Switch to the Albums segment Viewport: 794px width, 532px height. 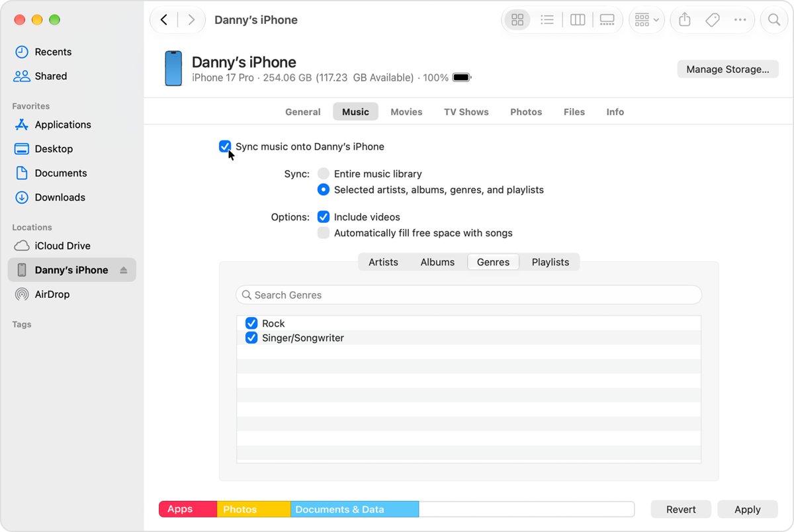click(437, 262)
